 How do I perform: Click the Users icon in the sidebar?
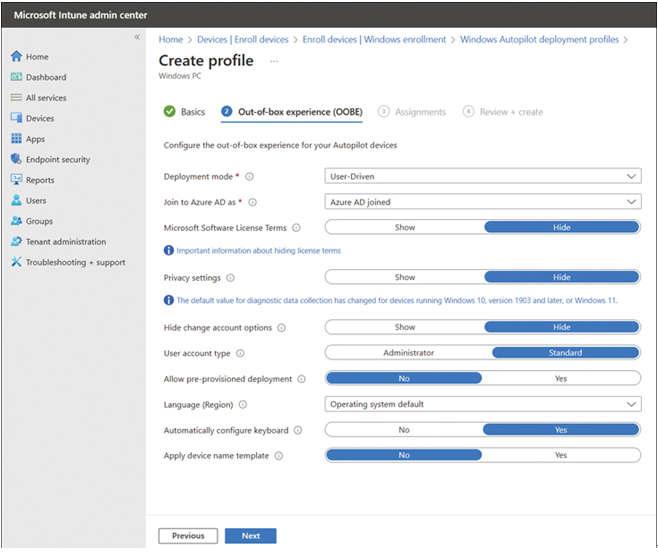coord(16,200)
